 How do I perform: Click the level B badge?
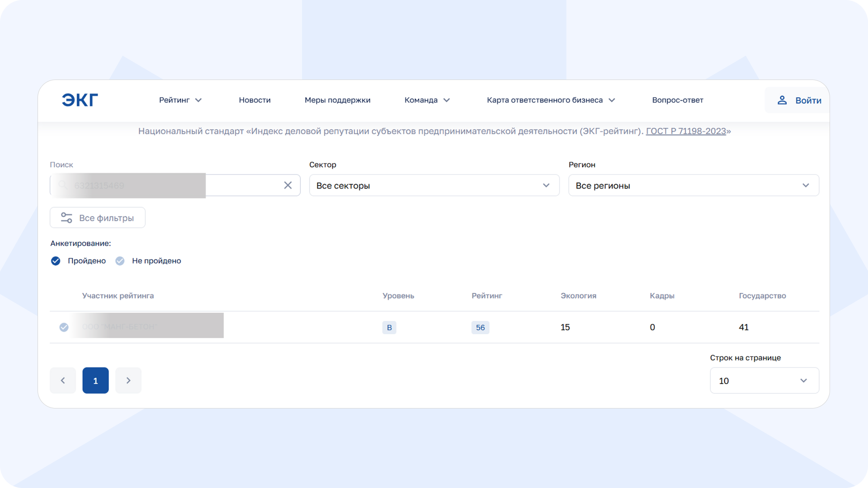tap(389, 328)
